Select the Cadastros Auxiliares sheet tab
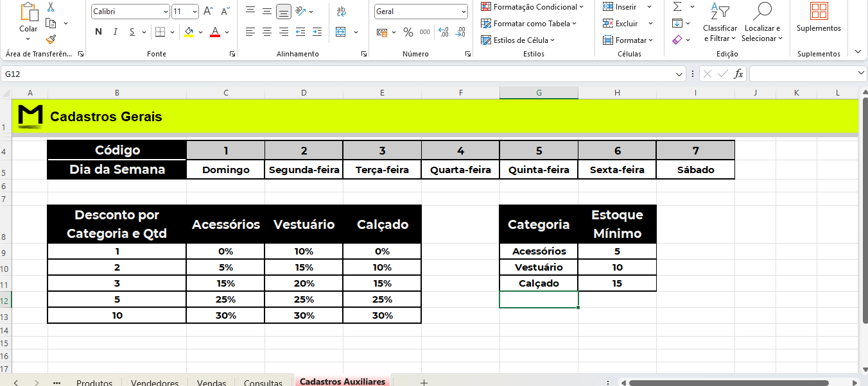The width and height of the screenshot is (868, 386). click(342, 382)
